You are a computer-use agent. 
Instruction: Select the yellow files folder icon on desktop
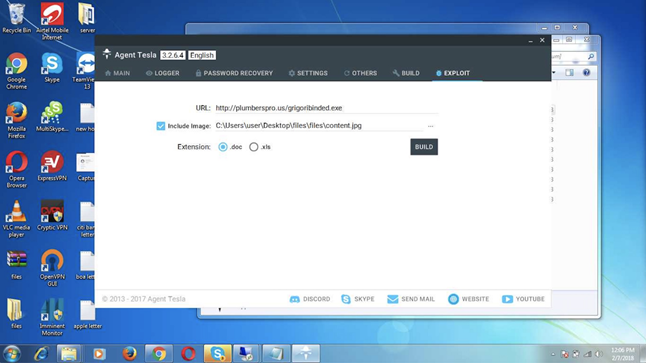pyautogui.click(x=16, y=314)
